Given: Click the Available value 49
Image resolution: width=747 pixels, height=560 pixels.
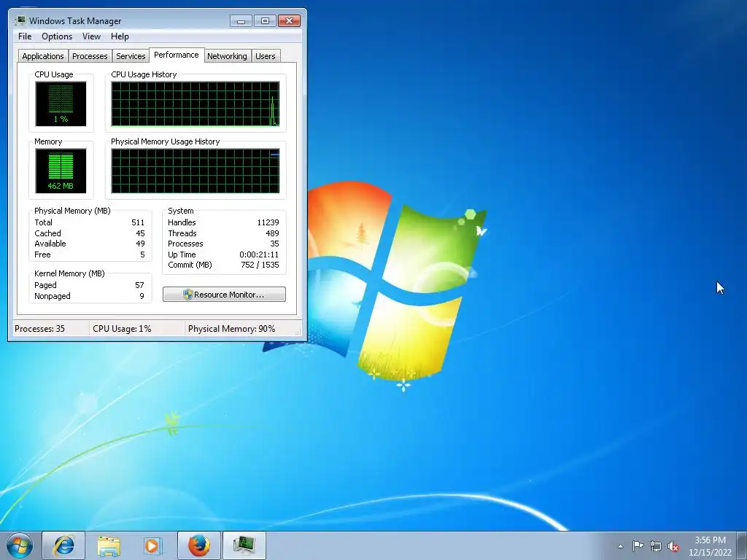Looking at the screenshot, I should [x=140, y=244].
